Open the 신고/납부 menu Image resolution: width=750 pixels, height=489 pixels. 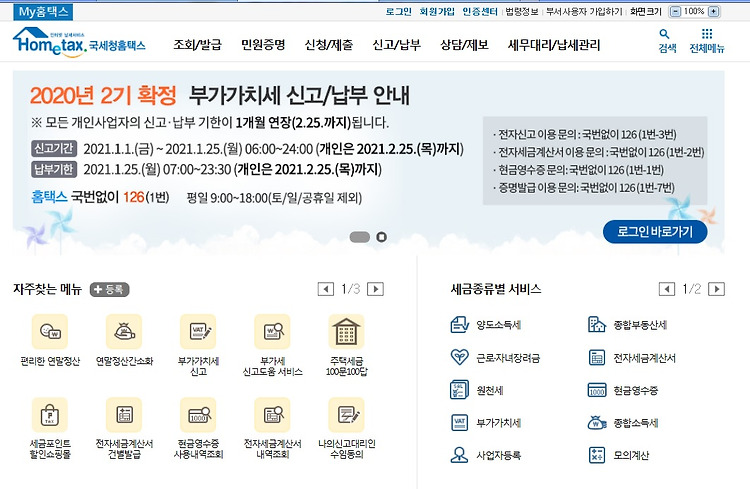click(397, 45)
